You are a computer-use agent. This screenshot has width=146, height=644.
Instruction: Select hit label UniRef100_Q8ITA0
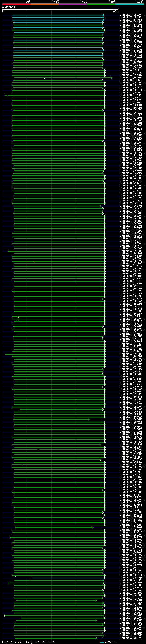tap(131, 382)
